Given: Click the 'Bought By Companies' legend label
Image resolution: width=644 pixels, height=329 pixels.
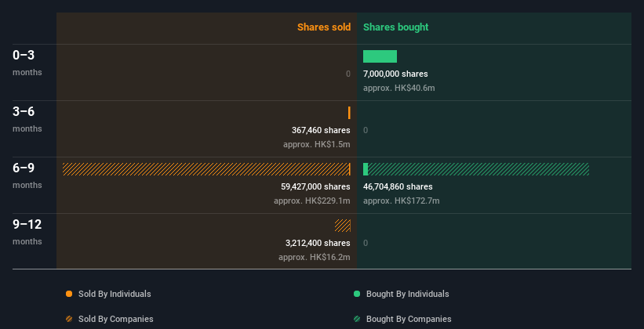Looking at the screenshot, I should [409, 319].
